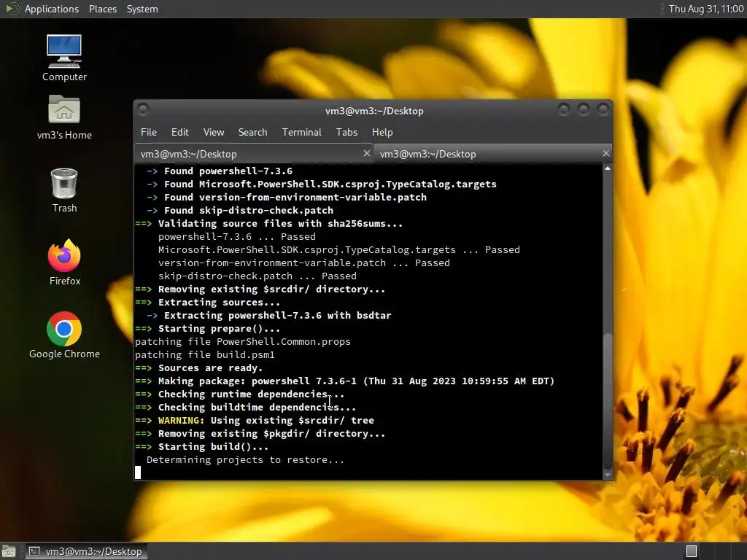
Task: Click the date and time clock
Action: tap(706, 9)
